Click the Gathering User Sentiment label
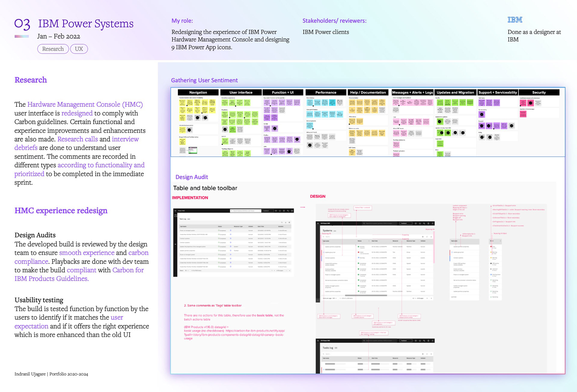577x392 pixels. coord(204,80)
